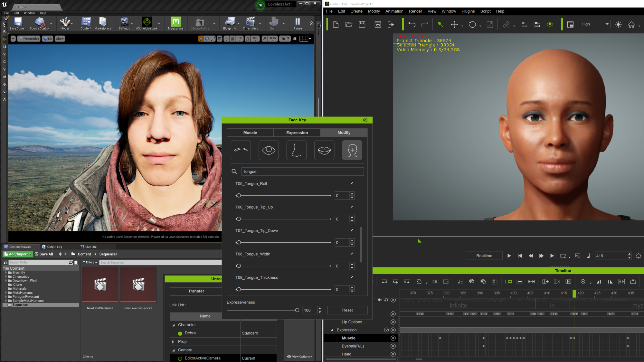Click Redo arrow in iClone toolbar
The height and width of the screenshot is (362, 644).
[425, 24]
